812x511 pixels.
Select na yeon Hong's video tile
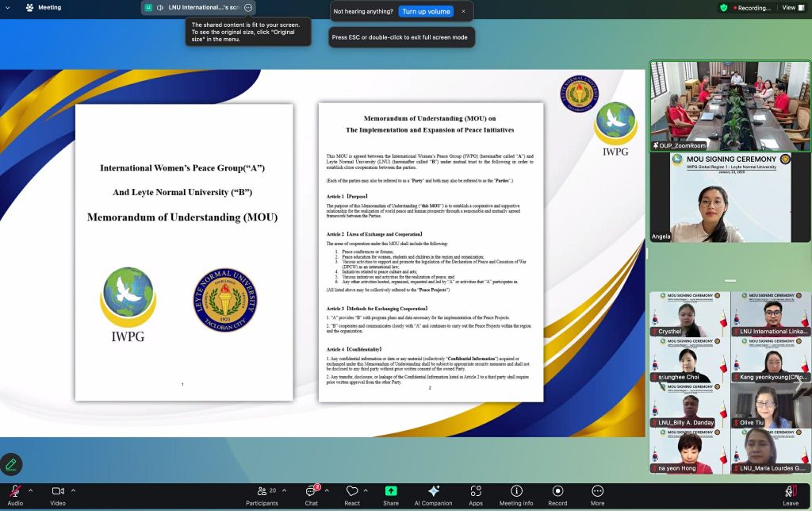pyautogui.click(x=690, y=451)
